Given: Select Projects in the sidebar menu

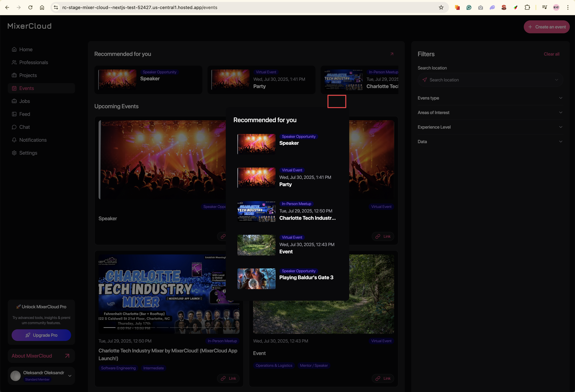Looking at the screenshot, I should tap(28, 75).
